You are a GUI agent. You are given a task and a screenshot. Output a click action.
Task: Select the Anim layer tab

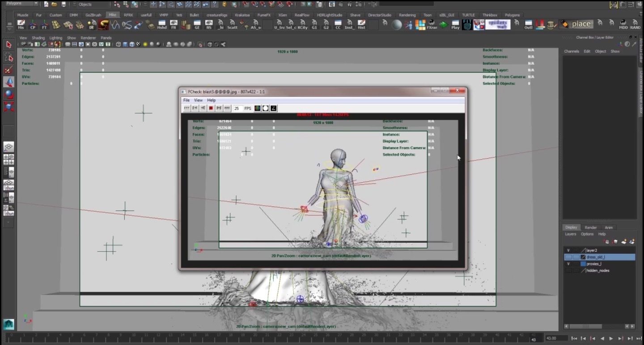609,227
